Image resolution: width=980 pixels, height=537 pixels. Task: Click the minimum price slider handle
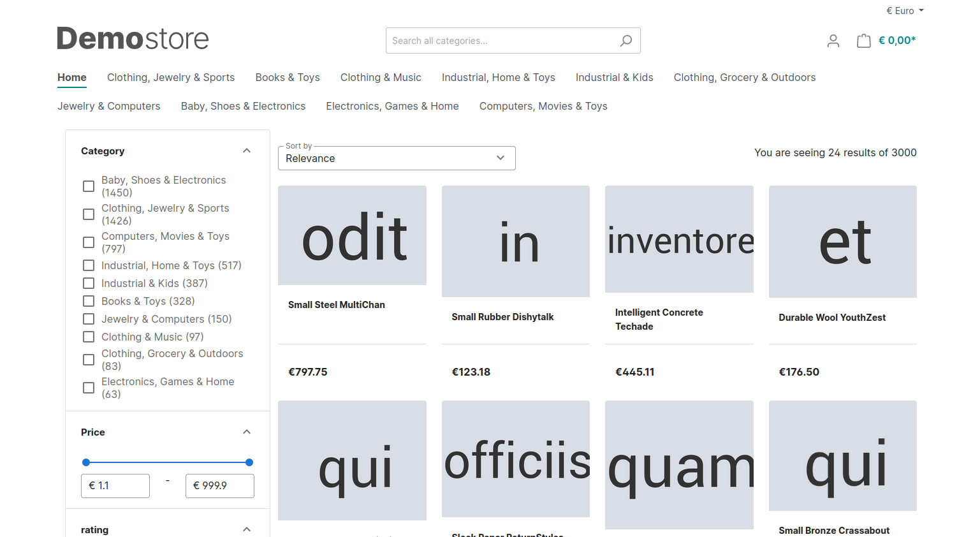86,462
